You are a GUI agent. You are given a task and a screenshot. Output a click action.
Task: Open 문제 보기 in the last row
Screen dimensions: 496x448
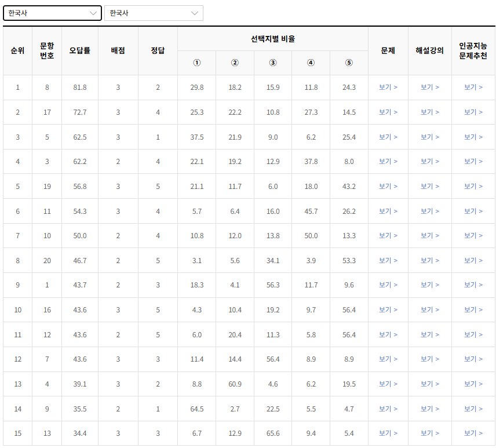(x=387, y=433)
